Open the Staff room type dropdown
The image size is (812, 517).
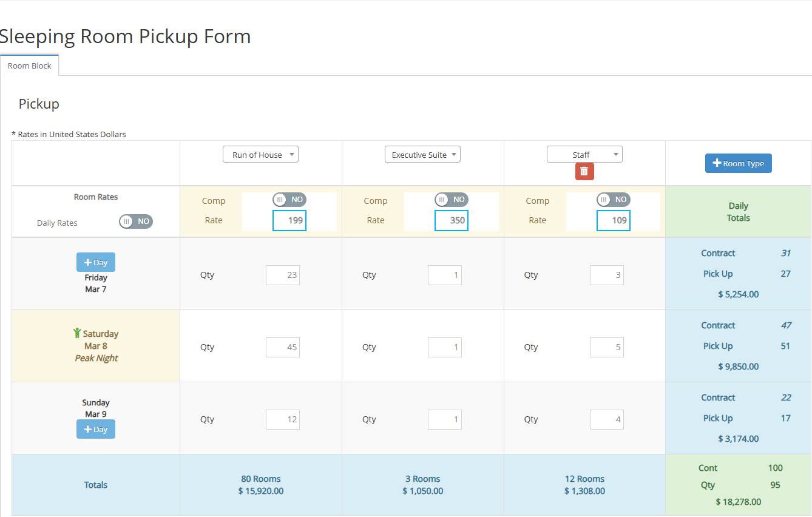584,155
